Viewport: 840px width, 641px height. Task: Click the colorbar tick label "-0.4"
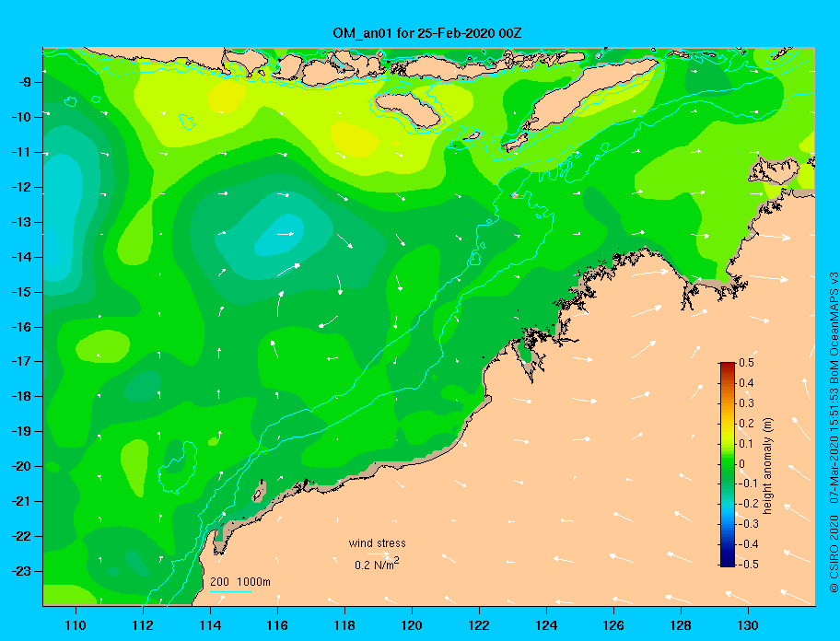(749, 544)
